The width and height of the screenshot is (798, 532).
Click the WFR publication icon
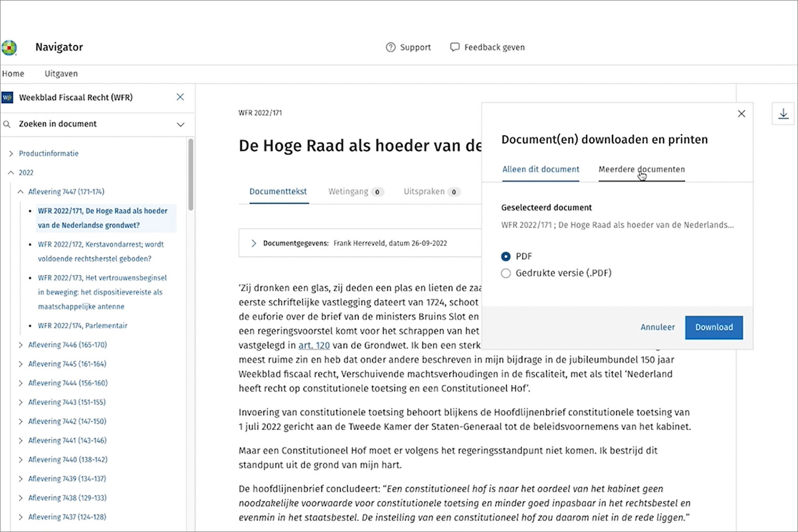coord(7,98)
